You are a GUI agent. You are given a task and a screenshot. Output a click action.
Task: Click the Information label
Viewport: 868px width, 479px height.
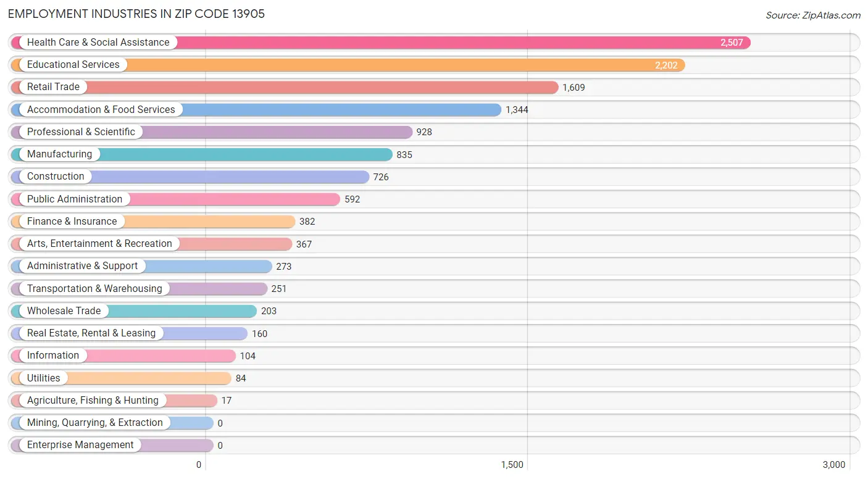click(x=53, y=356)
